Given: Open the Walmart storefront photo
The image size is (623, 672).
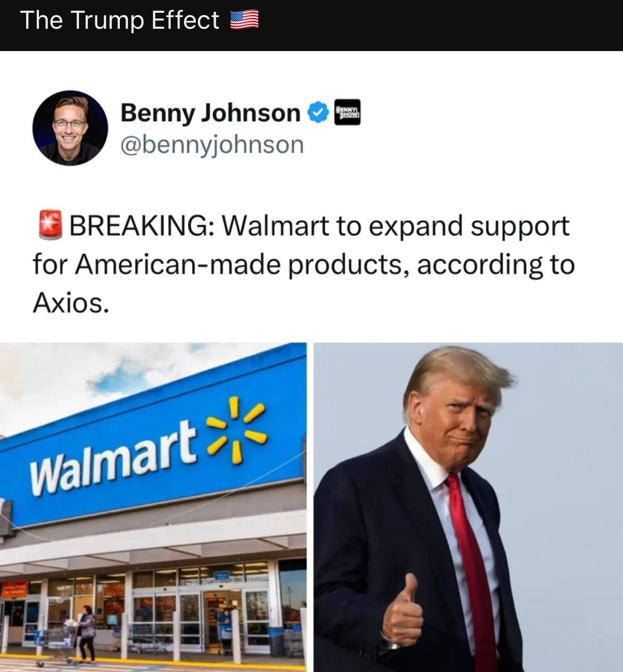Looking at the screenshot, I should point(153,507).
